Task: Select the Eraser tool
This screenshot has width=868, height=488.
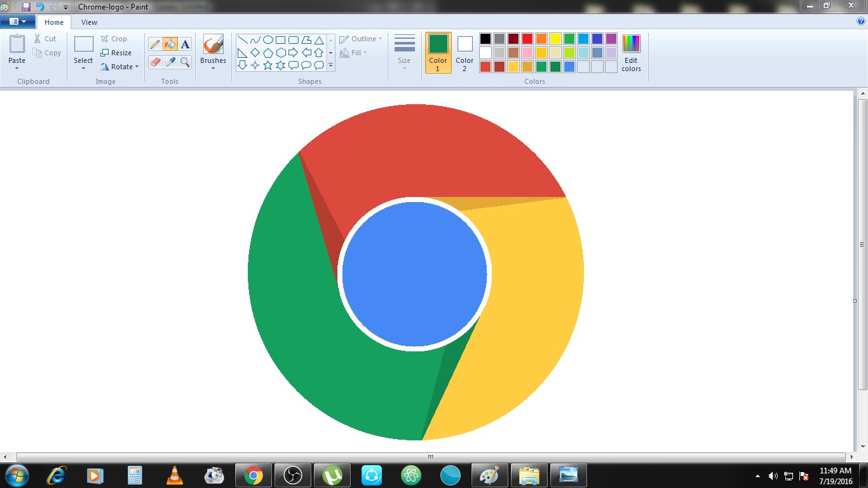Action: (x=154, y=62)
